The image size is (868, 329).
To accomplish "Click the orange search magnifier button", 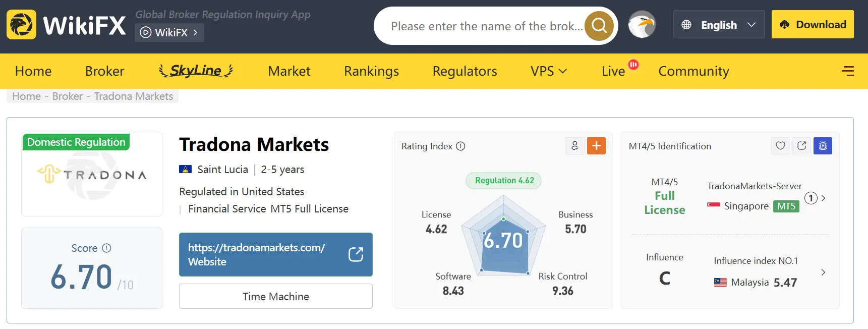I will coord(599,25).
